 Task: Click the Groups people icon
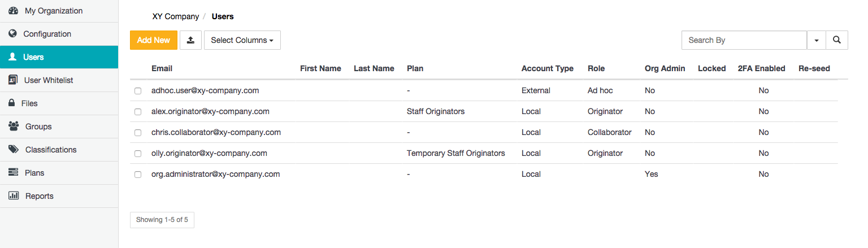tap(14, 127)
